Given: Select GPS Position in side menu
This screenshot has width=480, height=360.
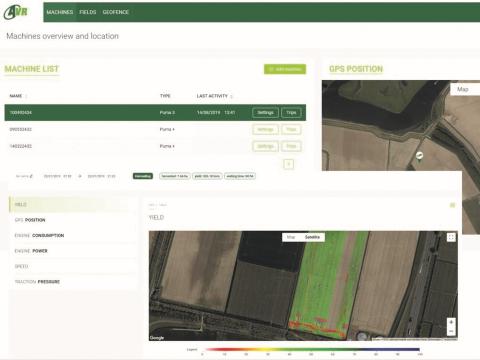Looking at the screenshot, I should (x=73, y=220).
